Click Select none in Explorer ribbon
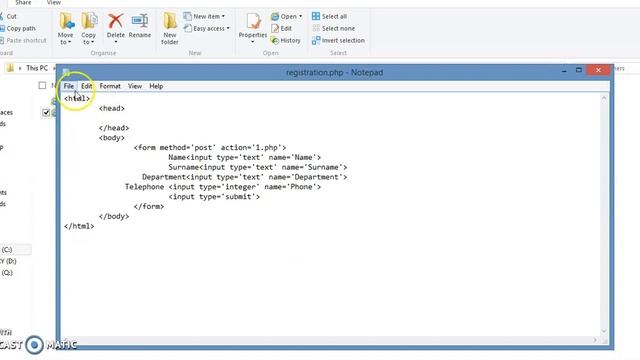 click(333, 28)
